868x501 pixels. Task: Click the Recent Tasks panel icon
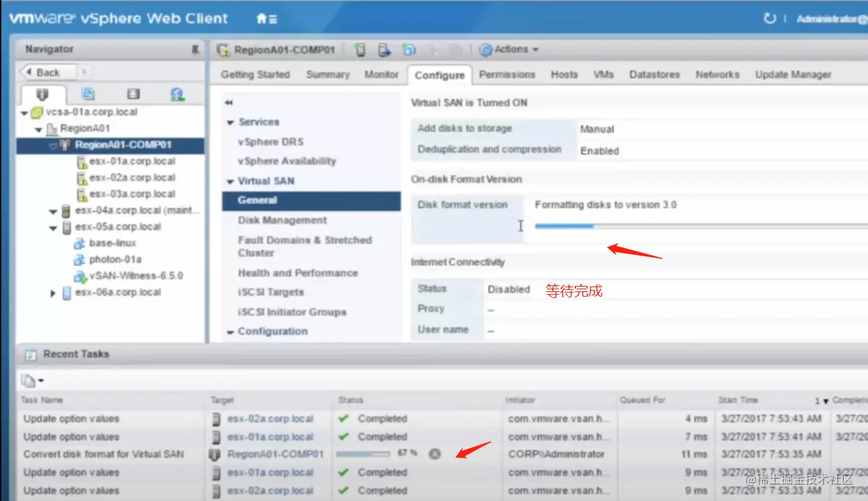pos(30,354)
